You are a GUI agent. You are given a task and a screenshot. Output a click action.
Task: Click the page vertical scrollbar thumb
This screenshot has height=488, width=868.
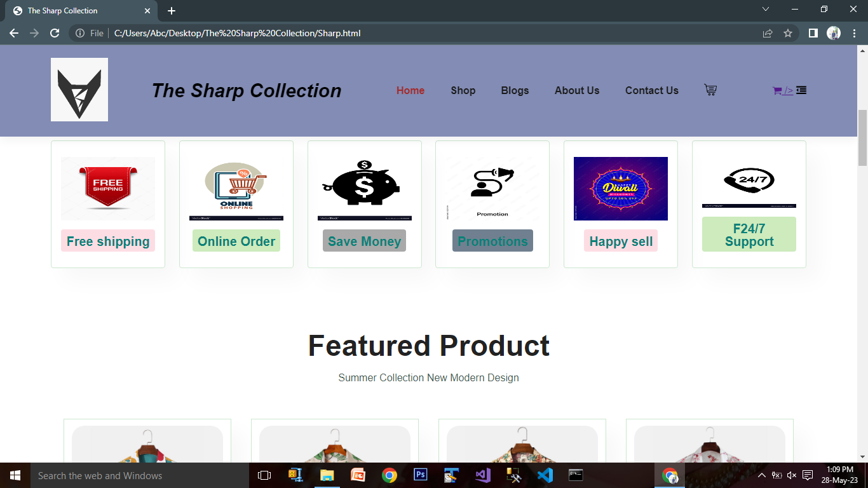tap(862, 137)
